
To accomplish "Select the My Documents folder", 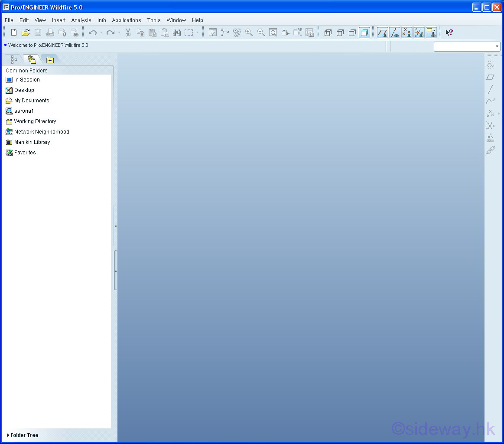I will click(x=27, y=101).
